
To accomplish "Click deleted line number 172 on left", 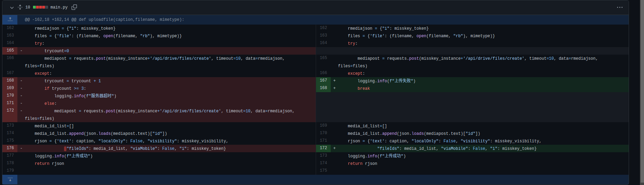I will (x=10, y=111).
